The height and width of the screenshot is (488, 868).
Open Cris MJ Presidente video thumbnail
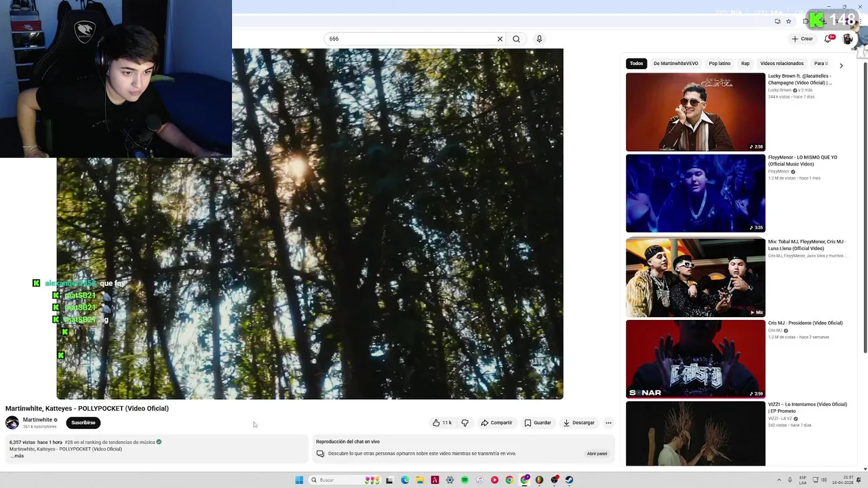[695, 359]
